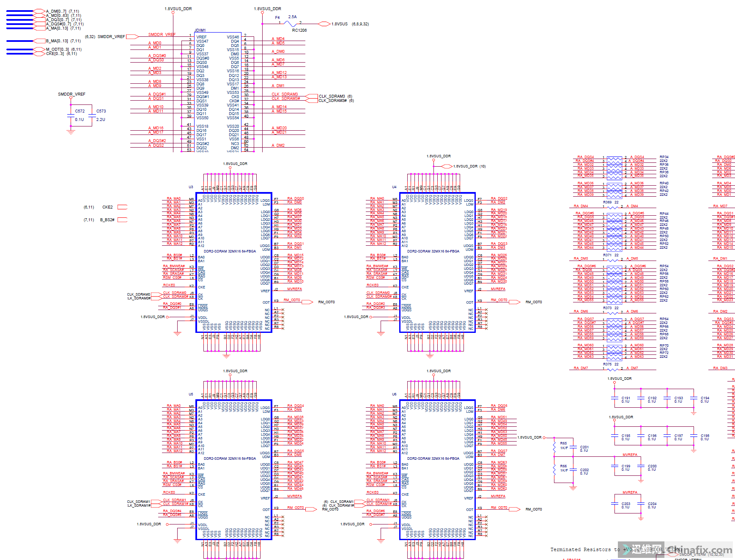This screenshot has height=560, width=735.
Task: Click the 1.8VSUS (6,8,9,32) off-page label
Action: 350,24
